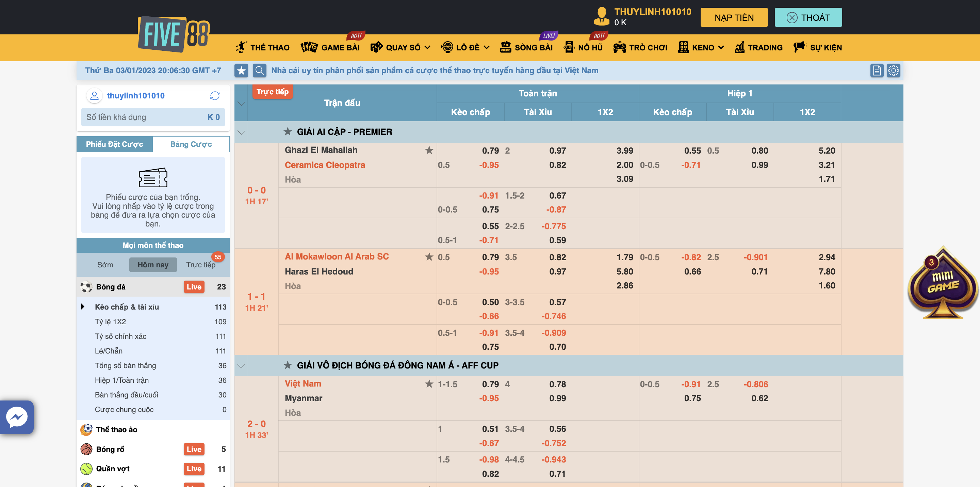Screen dimensions: 980x487
Task: Open the settings gear icon
Action: pyautogui.click(x=893, y=70)
